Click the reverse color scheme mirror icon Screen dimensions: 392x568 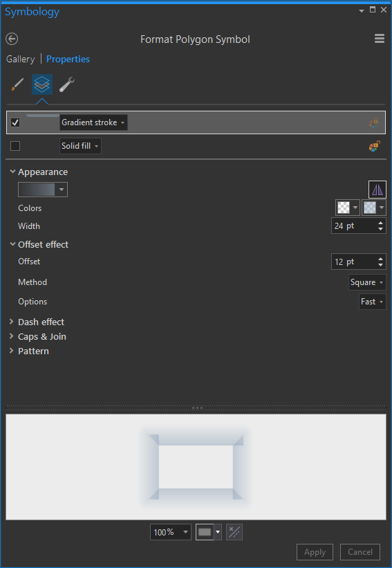[377, 190]
